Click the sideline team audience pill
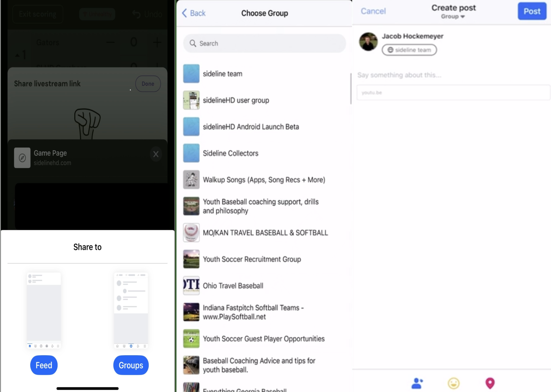The image size is (551, 392). (409, 50)
